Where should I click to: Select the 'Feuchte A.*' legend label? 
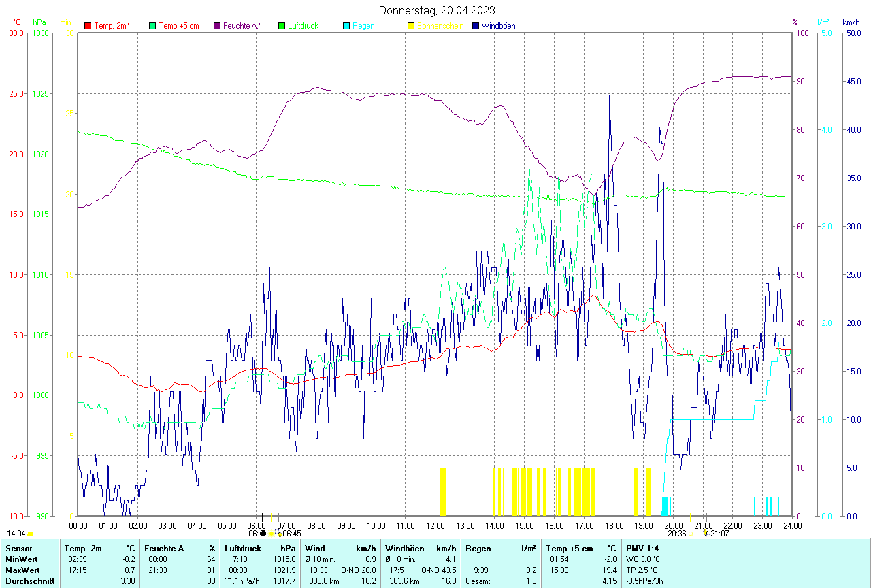point(243,26)
